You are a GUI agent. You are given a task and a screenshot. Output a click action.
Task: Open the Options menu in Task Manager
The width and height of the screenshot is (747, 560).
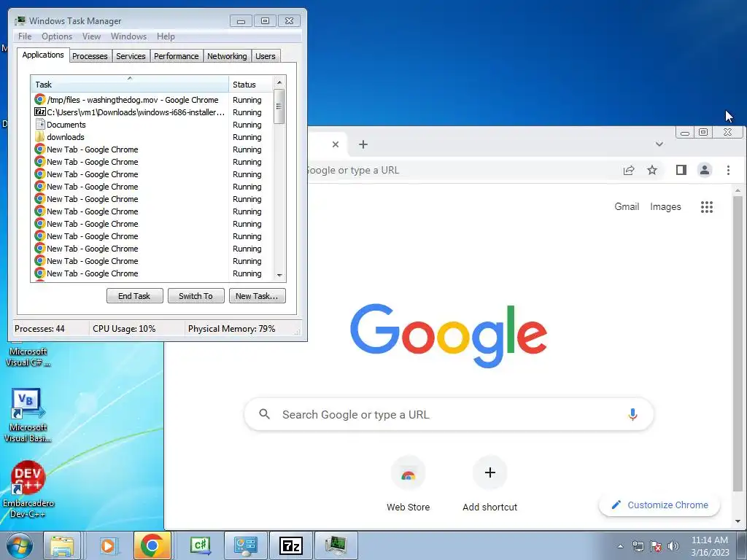[57, 36]
